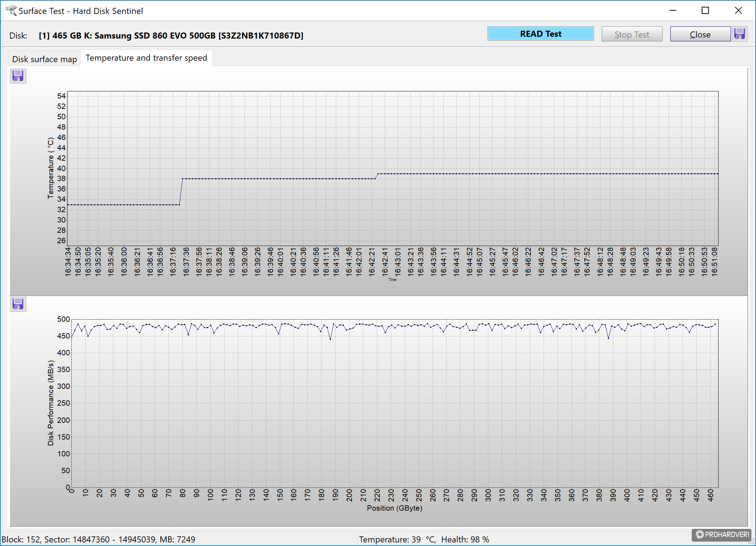Image resolution: width=756 pixels, height=546 pixels.
Task: Click the Disk Performance (MB/s) axis label
Action: (x=51, y=403)
